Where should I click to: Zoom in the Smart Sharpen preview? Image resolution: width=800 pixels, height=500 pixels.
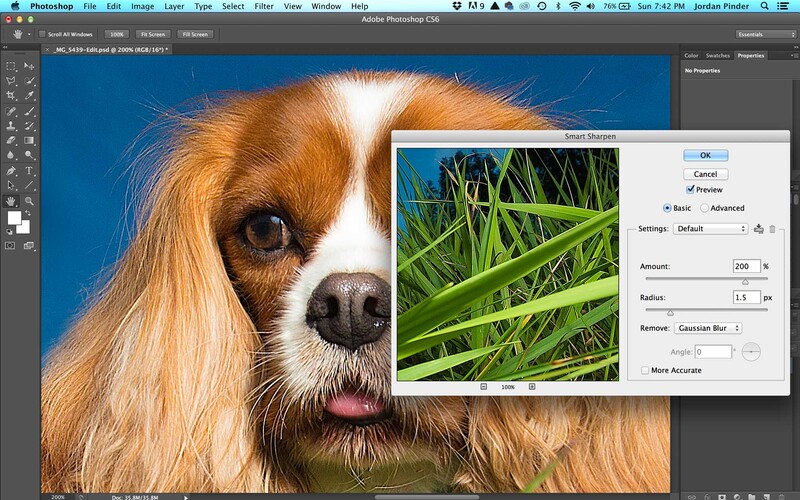[x=532, y=387]
